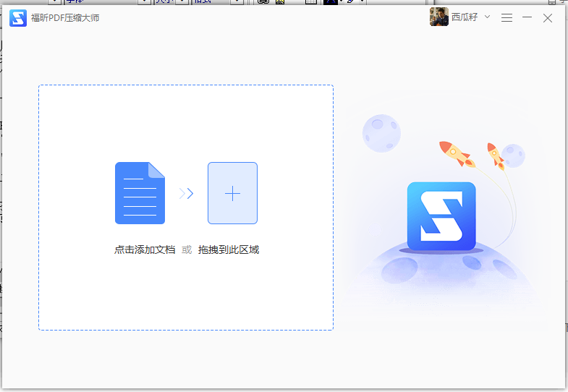Close the PDF compressor window
Viewport: 568px width, 392px height.
tap(548, 18)
